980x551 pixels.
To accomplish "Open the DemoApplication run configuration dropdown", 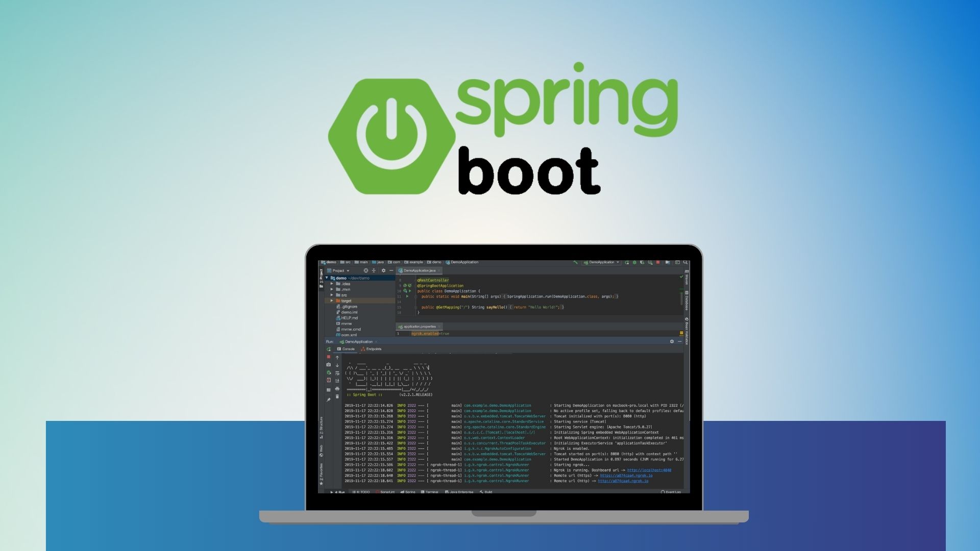I will coord(601,262).
